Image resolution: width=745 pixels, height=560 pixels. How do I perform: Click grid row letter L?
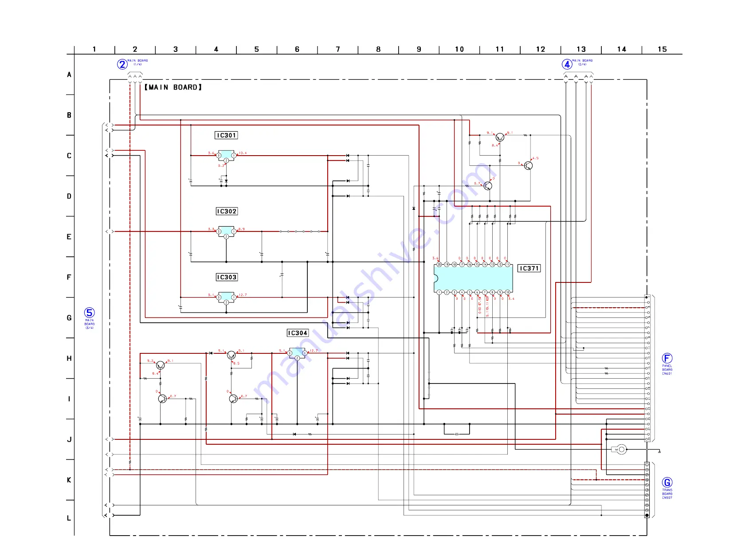point(69,518)
